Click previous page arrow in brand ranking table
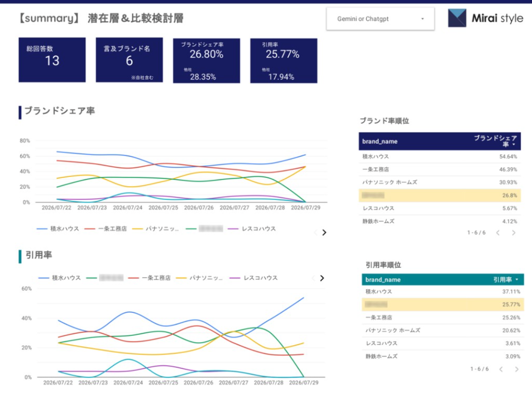Image resolution: width=532 pixels, height=399 pixels. tap(498, 233)
